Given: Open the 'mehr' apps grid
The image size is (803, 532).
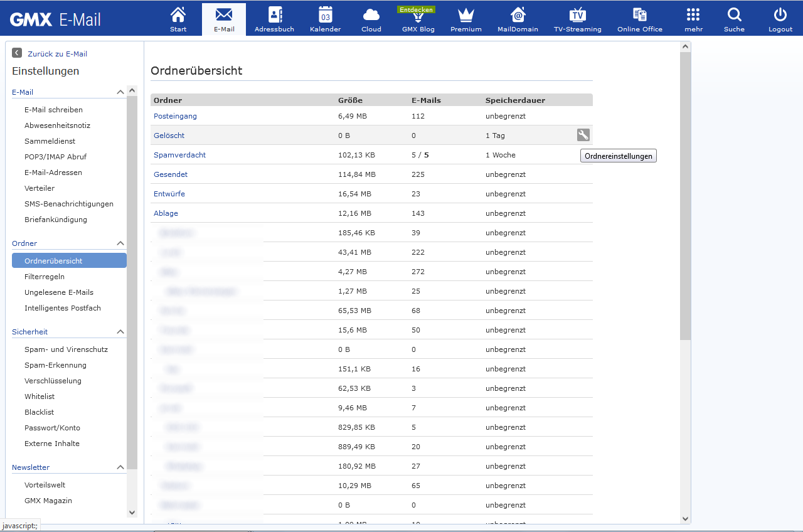Looking at the screenshot, I should pyautogui.click(x=693, y=19).
